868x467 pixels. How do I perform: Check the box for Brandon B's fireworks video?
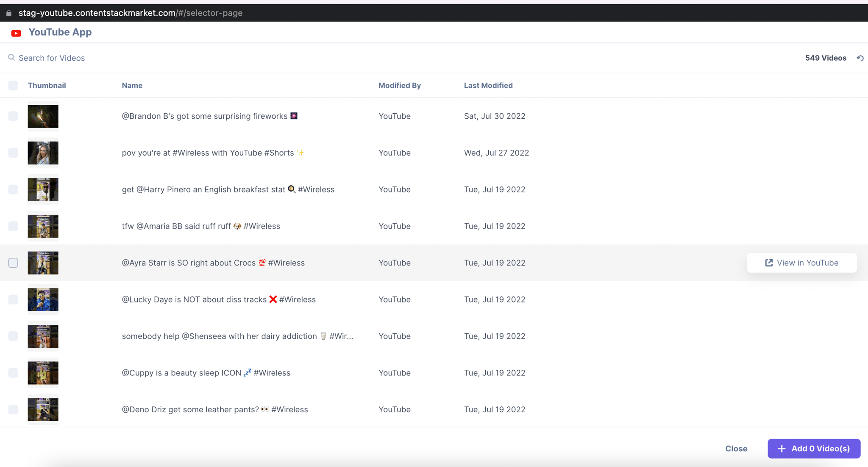[x=13, y=116]
